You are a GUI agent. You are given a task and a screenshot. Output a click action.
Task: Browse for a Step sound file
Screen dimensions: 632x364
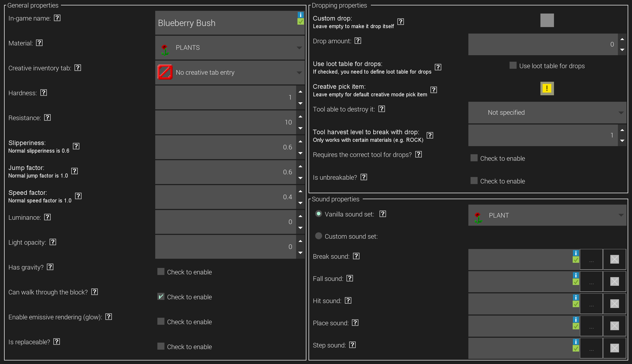click(x=591, y=348)
